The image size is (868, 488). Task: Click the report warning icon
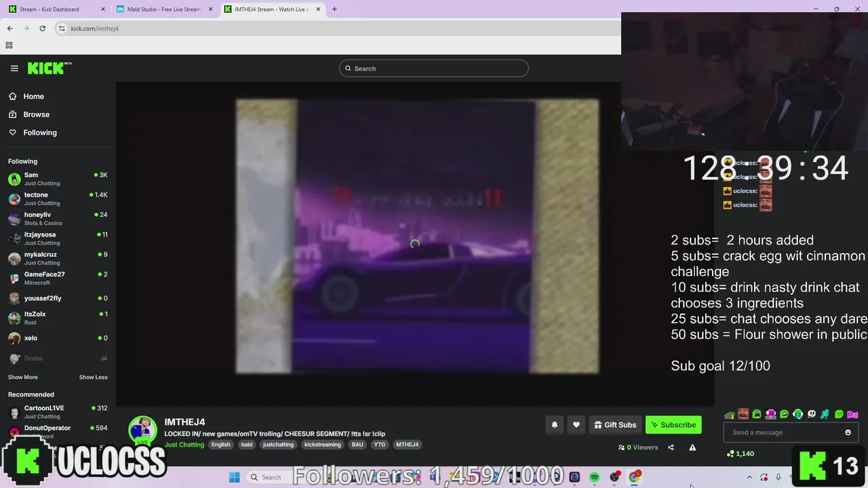pos(692,447)
